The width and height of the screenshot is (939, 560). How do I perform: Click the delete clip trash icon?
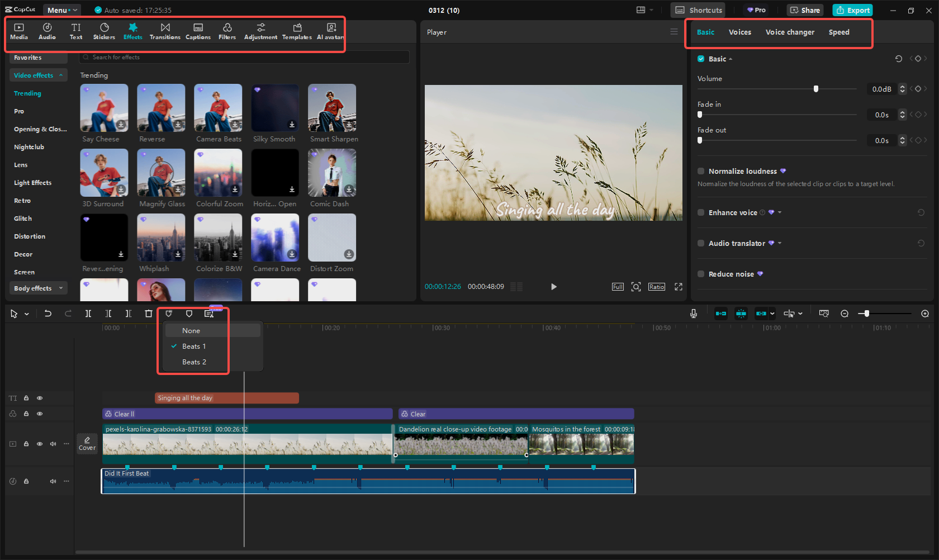pos(149,314)
